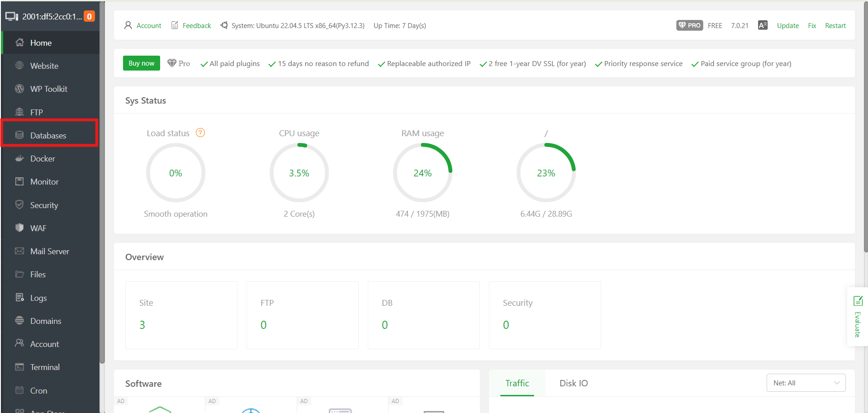Click the Load status help question icon
868x413 pixels.
tap(200, 133)
